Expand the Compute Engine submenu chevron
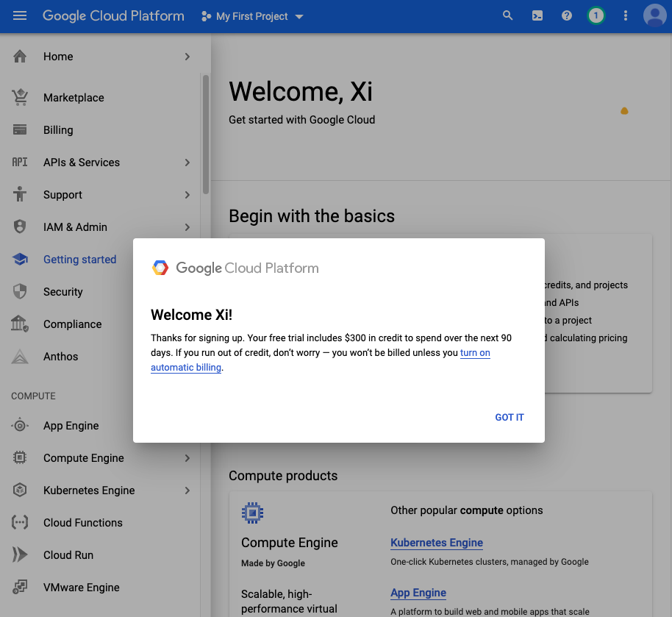 point(187,458)
